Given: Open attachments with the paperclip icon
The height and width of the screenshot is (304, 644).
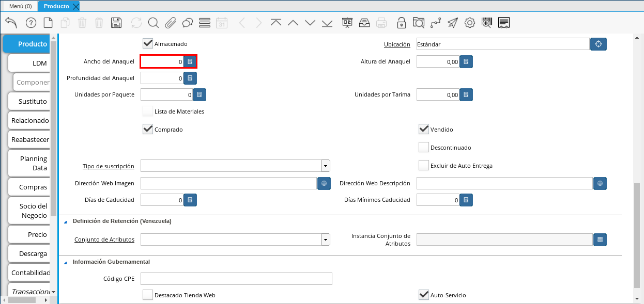Looking at the screenshot, I should [x=171, y=23].
